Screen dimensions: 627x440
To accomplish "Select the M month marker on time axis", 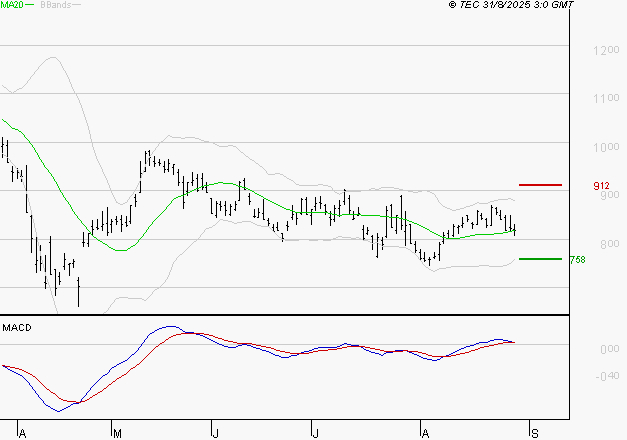I will [x=116, y=433].
